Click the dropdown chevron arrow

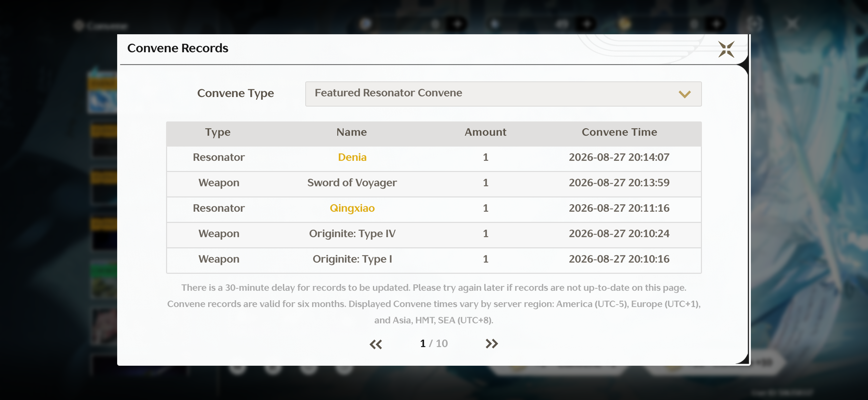pyautogui.click(x=685, y=94)
